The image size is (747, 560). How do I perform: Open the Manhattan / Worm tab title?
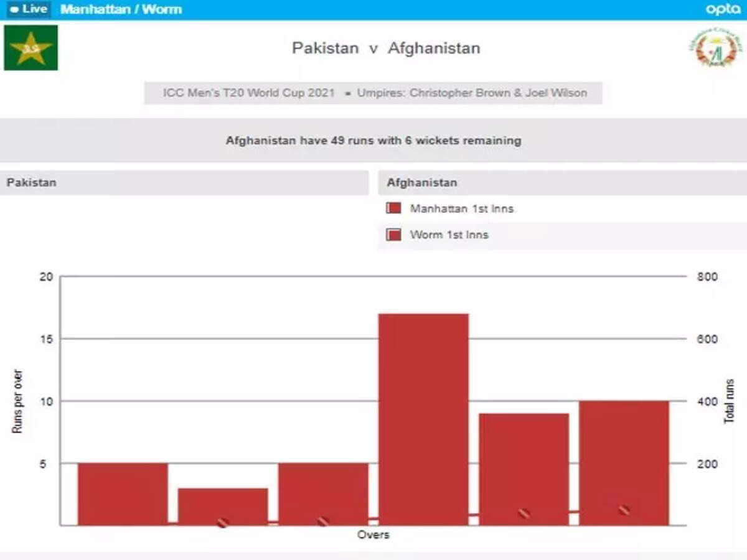pyautogui.click(x=121, y=9)
